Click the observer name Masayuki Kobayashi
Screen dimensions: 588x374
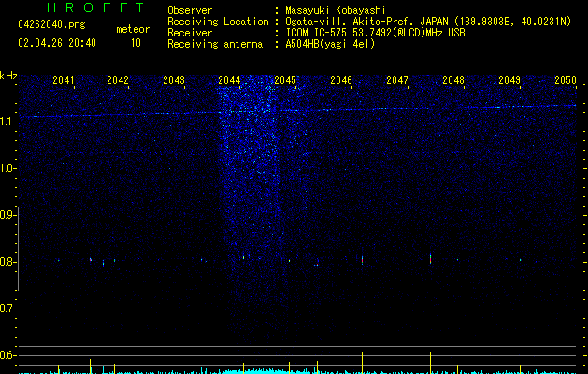(x=336, y=10)
